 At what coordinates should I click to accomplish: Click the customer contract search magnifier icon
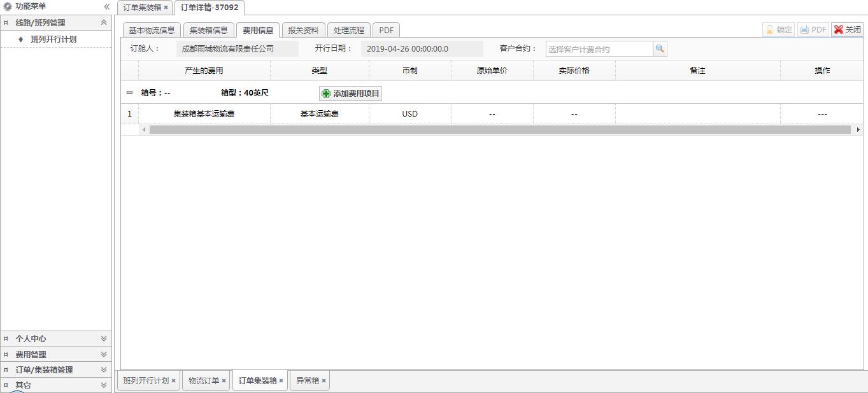(x=660, y=49)
